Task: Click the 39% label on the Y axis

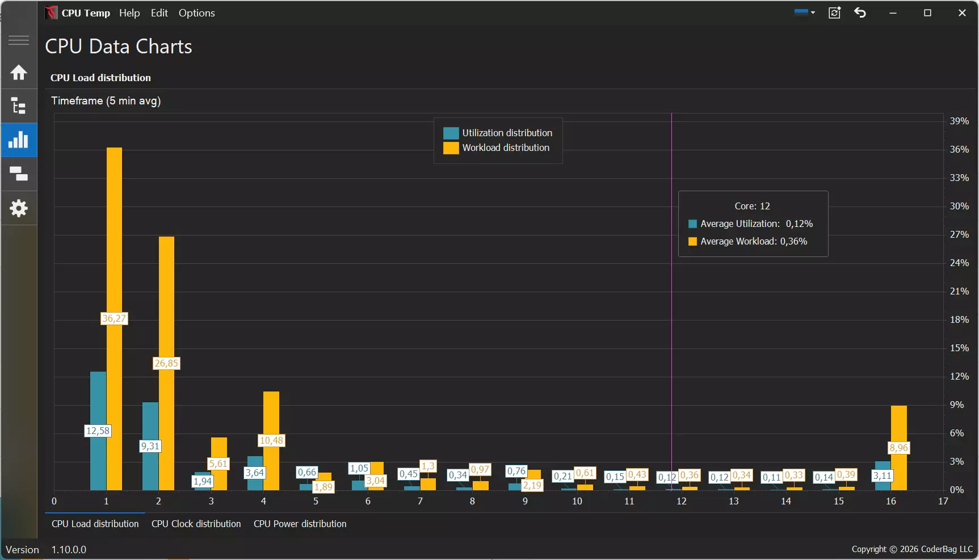Action: click(959, 121)
